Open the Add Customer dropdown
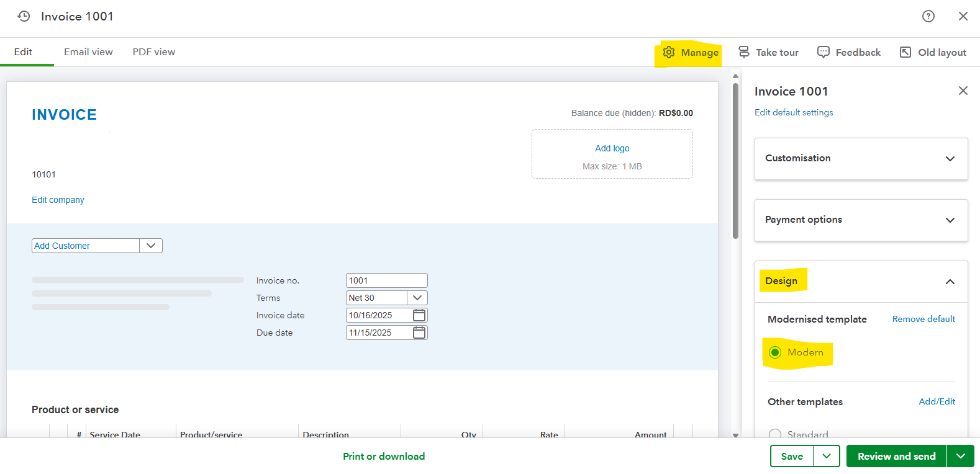This screenshot has width=980, height=474. [x=151, y=246]
